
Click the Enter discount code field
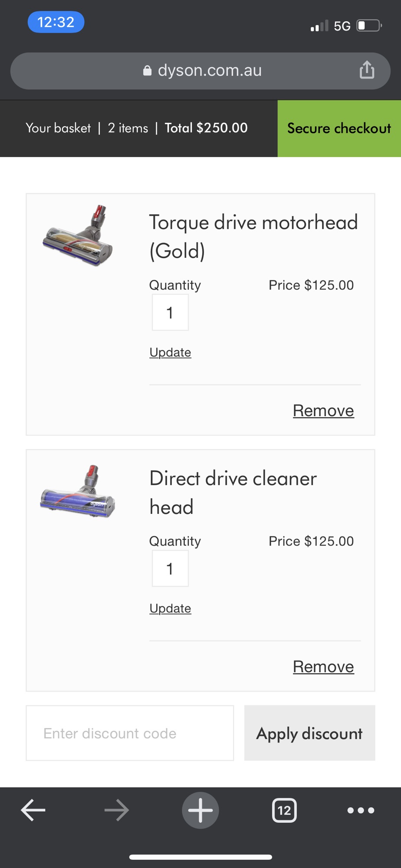pos(130,733)
